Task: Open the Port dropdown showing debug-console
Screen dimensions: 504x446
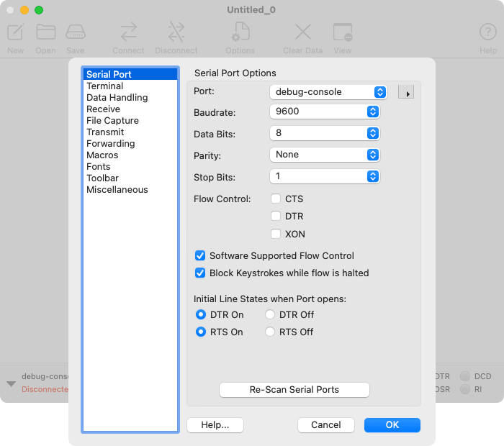Action: point(328,92)
